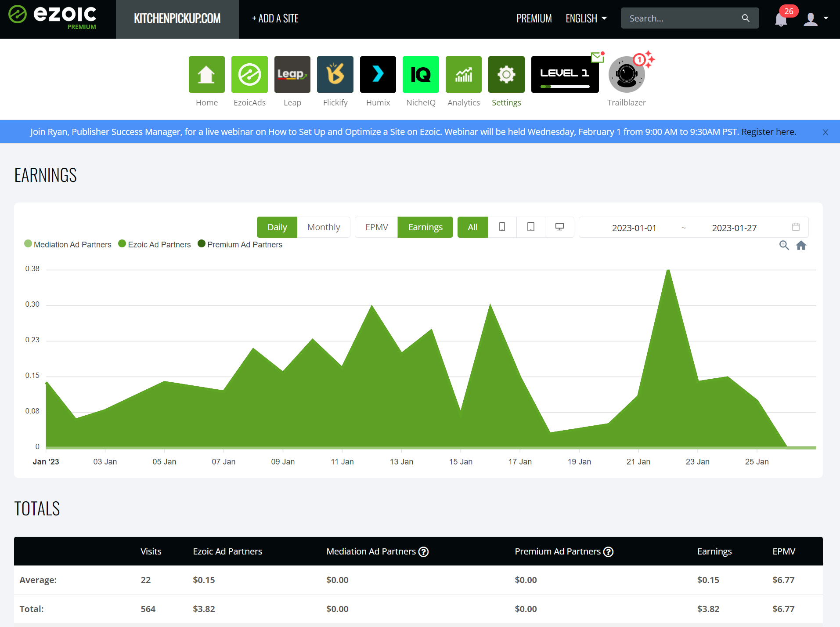The height and width of the screenshot is (627, 840).
Task: Open the Level 1 badge
Action: point(565,74)
